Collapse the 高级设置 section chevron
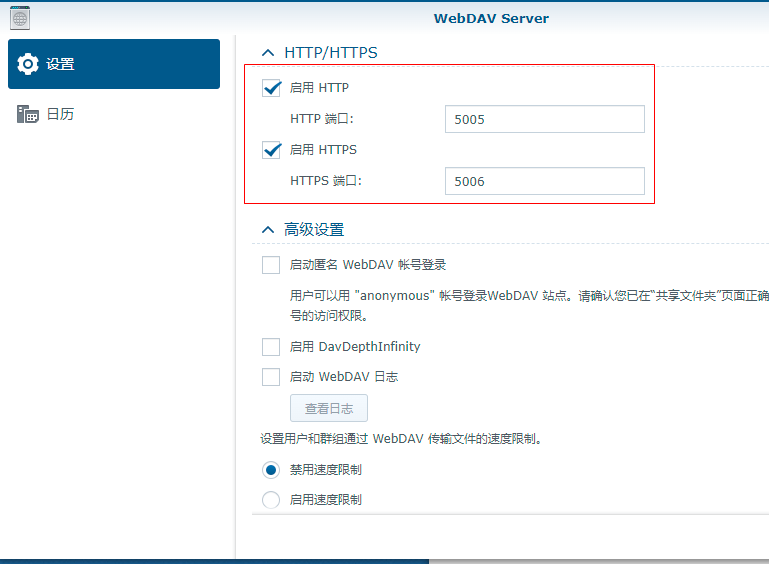The image size is (769, 564). 267,229
